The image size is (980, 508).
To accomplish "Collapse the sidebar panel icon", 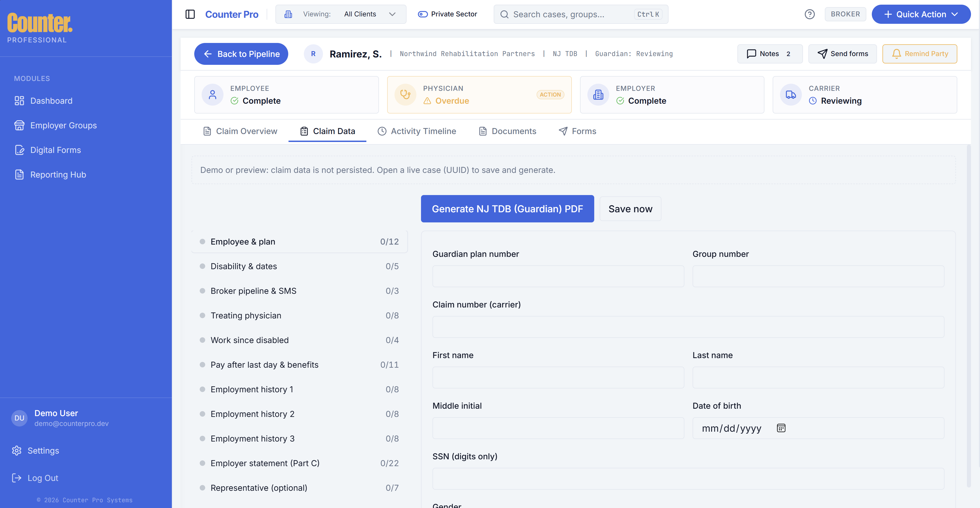I will [x=190, y=14].
